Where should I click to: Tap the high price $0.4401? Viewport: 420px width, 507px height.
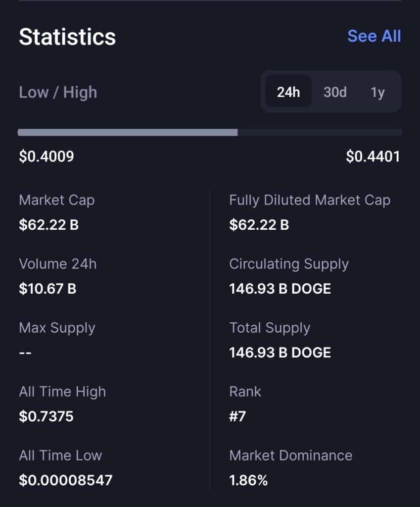coord(373,156)
